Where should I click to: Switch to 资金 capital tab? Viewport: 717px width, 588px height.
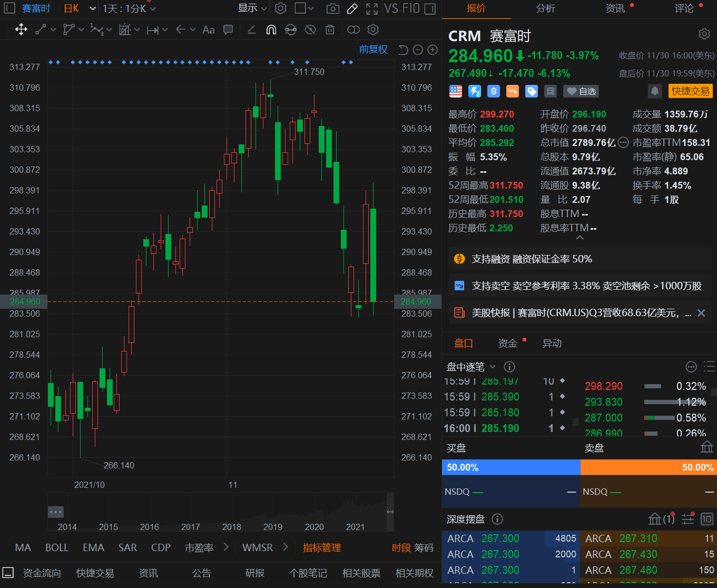508,344
